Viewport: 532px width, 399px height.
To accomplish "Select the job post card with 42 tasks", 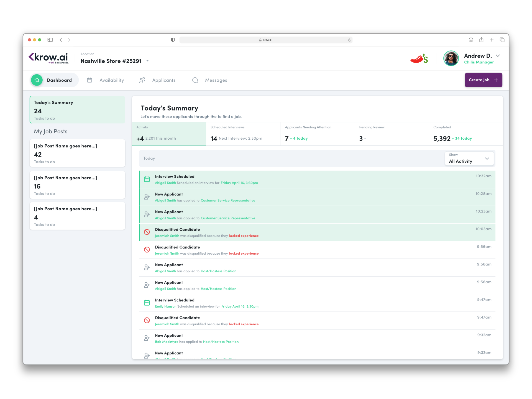I will pyautogui.click(x=77, y=153).
